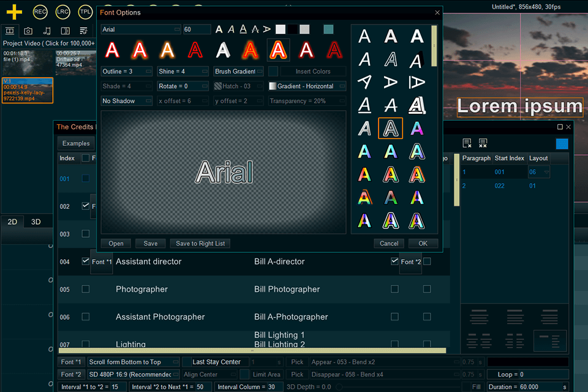Open the photo camera media icon
The image size is (588, 392).
(x=28, y=31)
